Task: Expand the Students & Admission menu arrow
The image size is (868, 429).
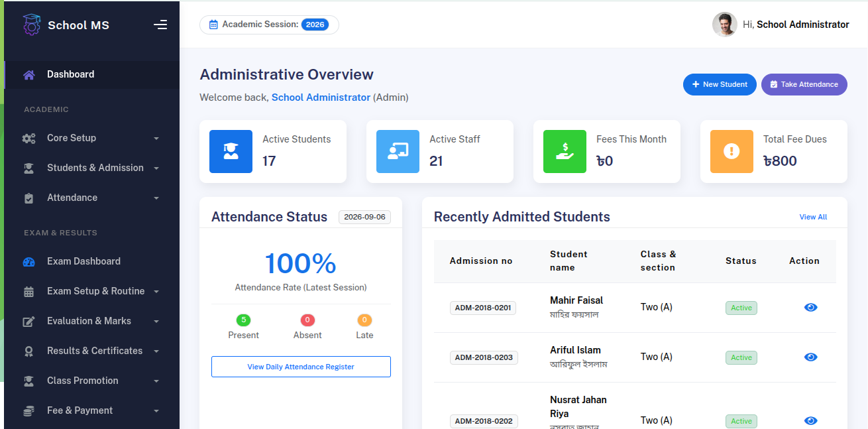Action: (x=156, y=168)
